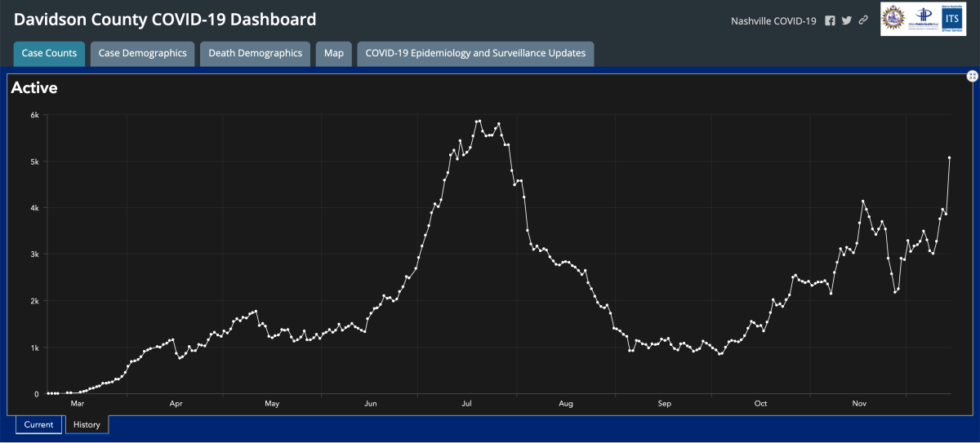Open COVID-19 Epidemiology and Surveillance Updates tab
This screenshot has height=443, width=980.
click(475, 54)
